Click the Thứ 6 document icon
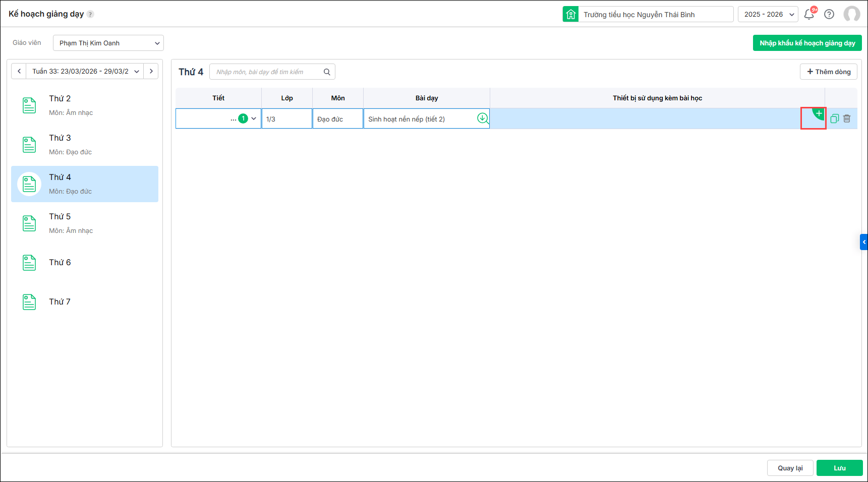The width and height of the screenshot is (868, 482). (x=29, y=263)
